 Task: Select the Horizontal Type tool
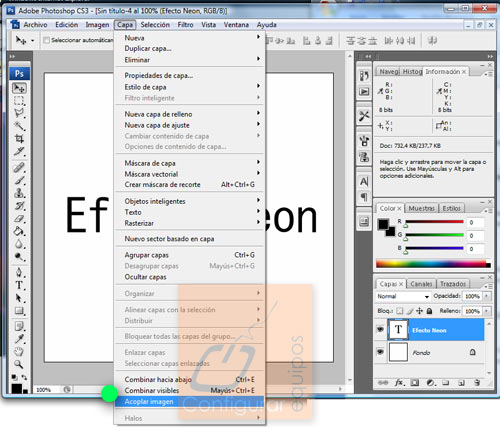coord(19,285)
